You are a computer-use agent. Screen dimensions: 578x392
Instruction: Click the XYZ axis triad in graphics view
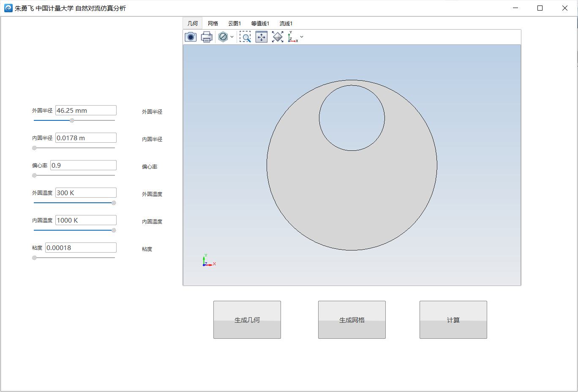209,261
